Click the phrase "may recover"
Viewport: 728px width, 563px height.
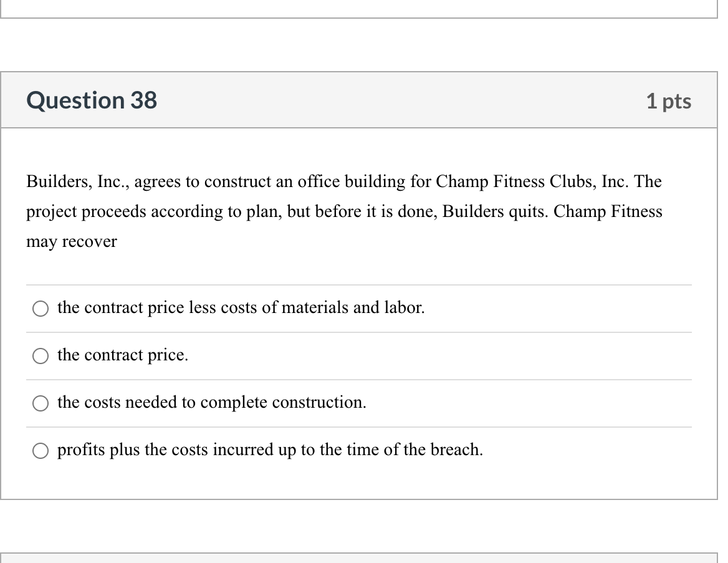coord(70,241)
